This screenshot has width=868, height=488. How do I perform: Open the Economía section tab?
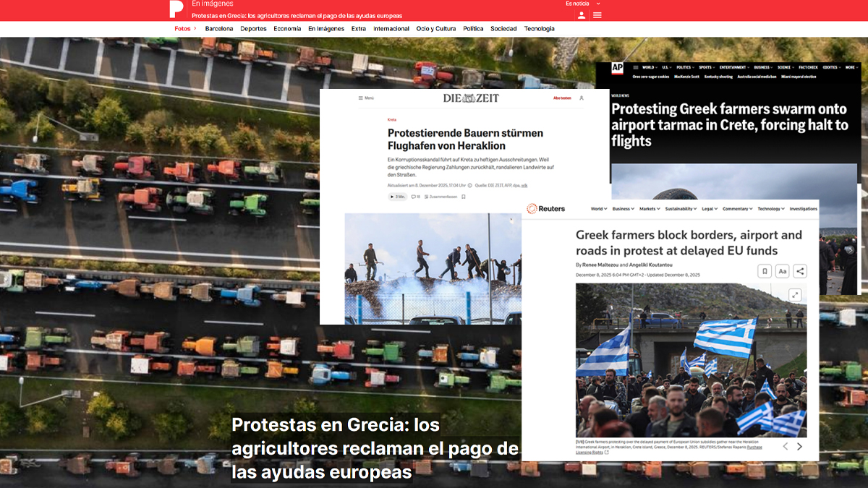point(287,29)
